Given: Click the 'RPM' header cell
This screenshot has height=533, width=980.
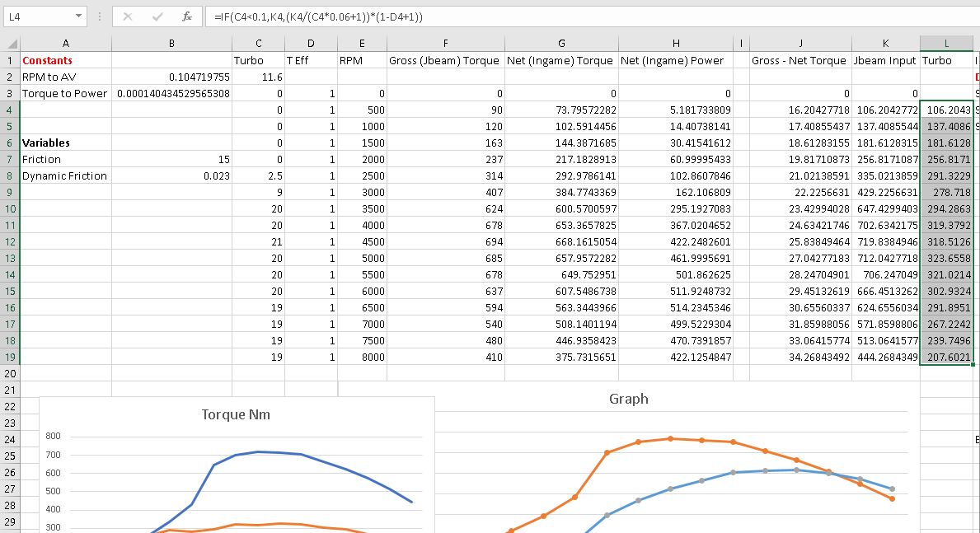Looking at the screenshot, I should click(362, 61).
